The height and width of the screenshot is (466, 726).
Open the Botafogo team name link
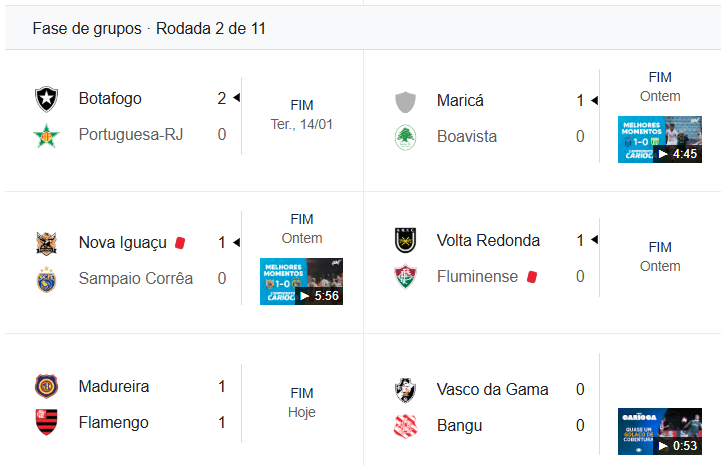[110, 99]
